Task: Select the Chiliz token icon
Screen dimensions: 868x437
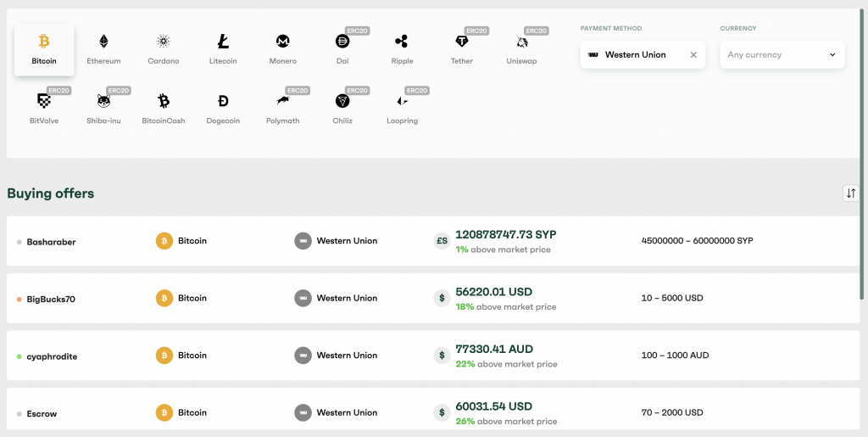Action: click(x=342, y=101)
